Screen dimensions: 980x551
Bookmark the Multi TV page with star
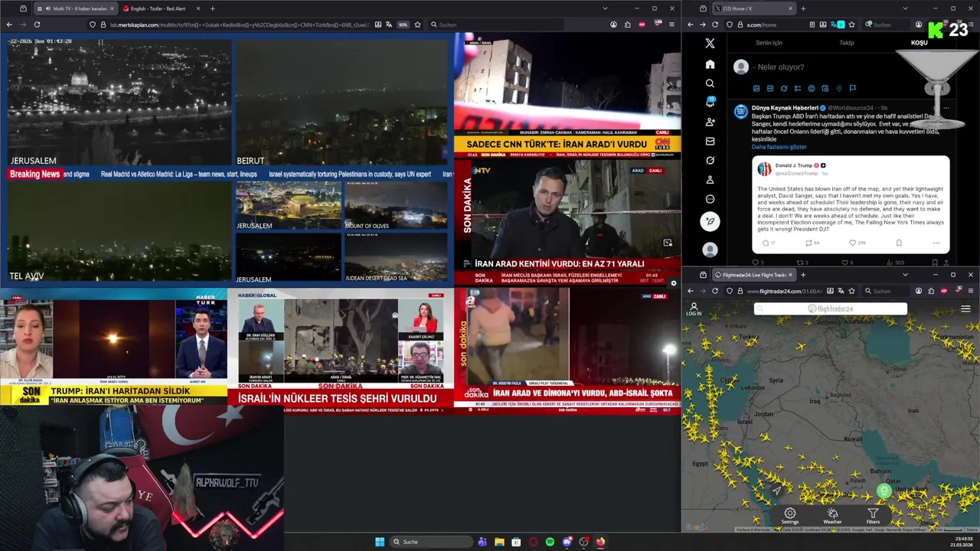417,24
